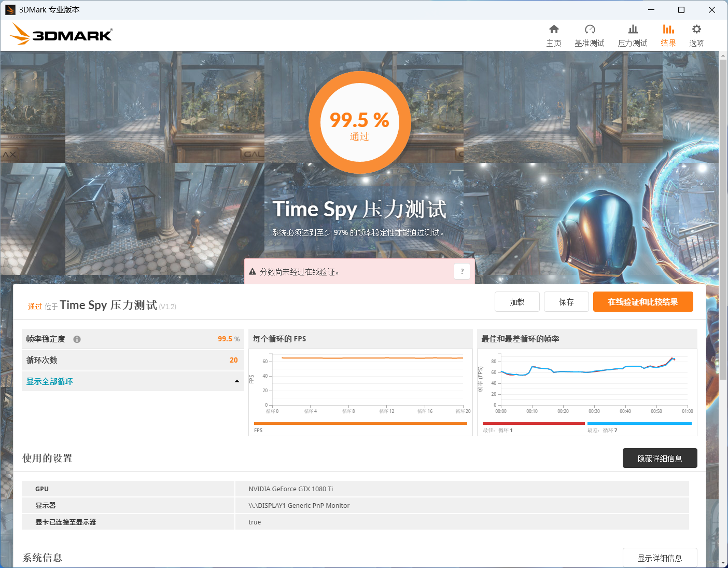Click 隐藏详细信息 button for settings
This screenshot has width=728, height=568.
[x=660, y=459]
